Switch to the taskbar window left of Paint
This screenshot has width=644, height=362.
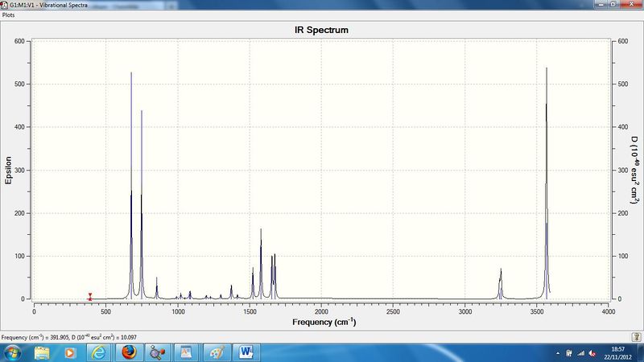point(186,352)
